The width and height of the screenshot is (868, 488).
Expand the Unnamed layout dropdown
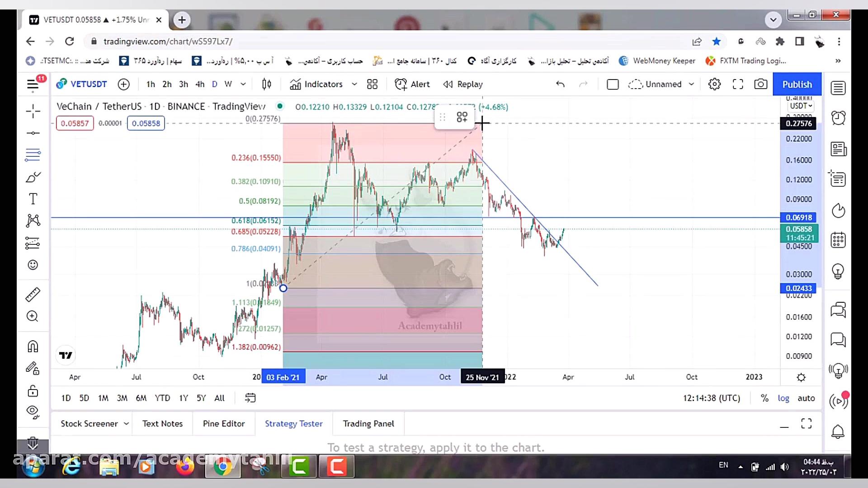tap(691, 84)
